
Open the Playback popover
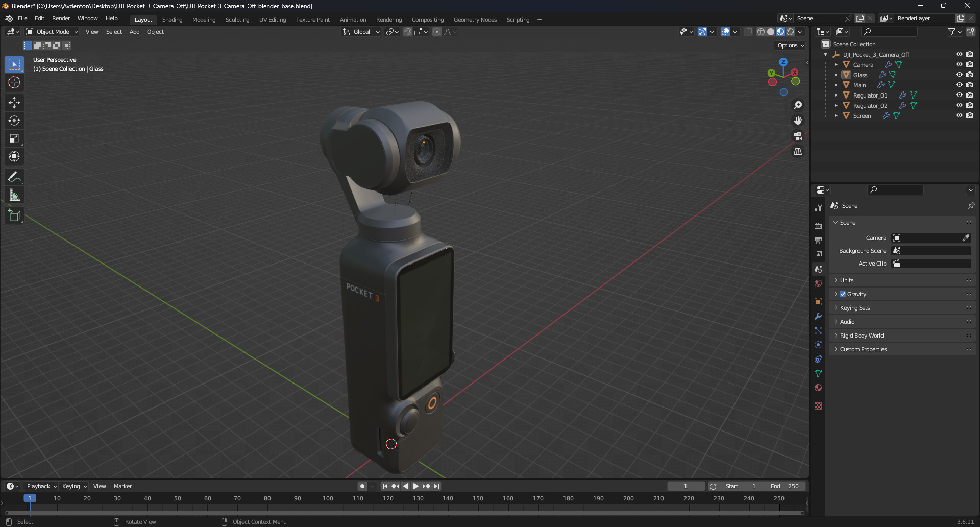(x=41, y=486)
